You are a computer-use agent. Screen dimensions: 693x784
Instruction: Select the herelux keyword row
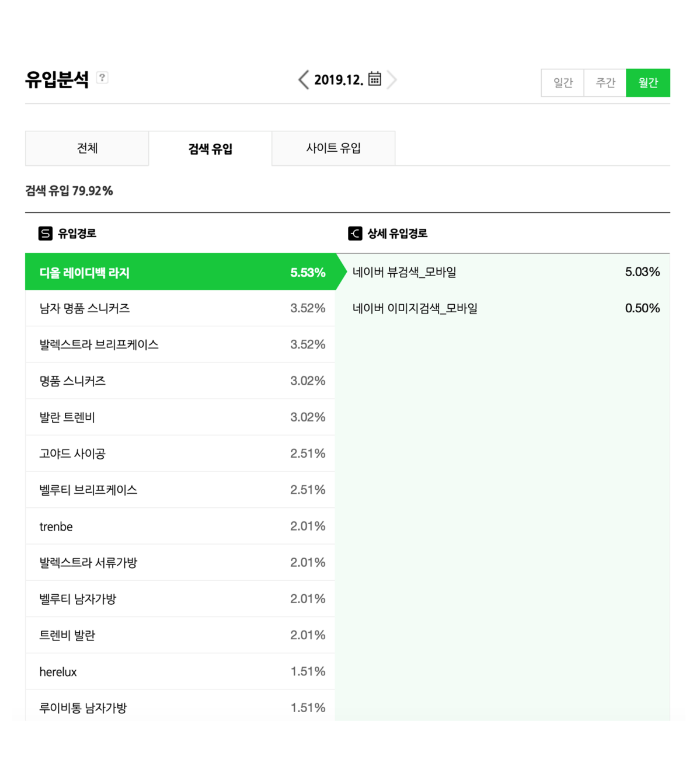coord(181,672)
